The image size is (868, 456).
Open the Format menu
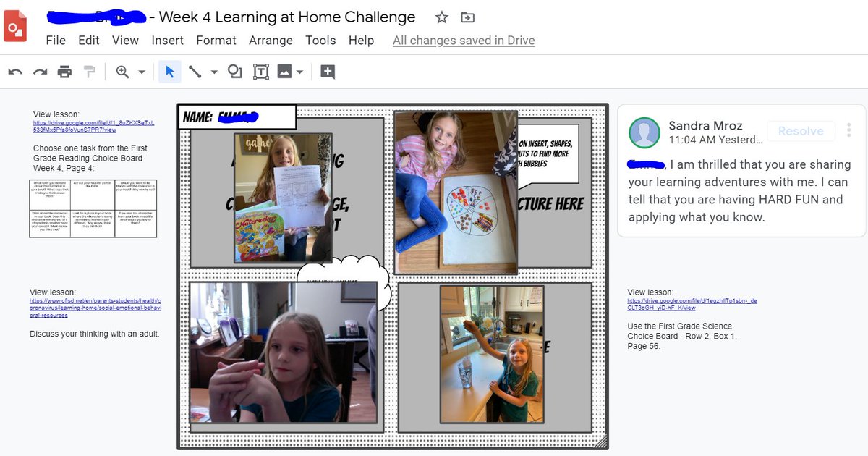216,41
